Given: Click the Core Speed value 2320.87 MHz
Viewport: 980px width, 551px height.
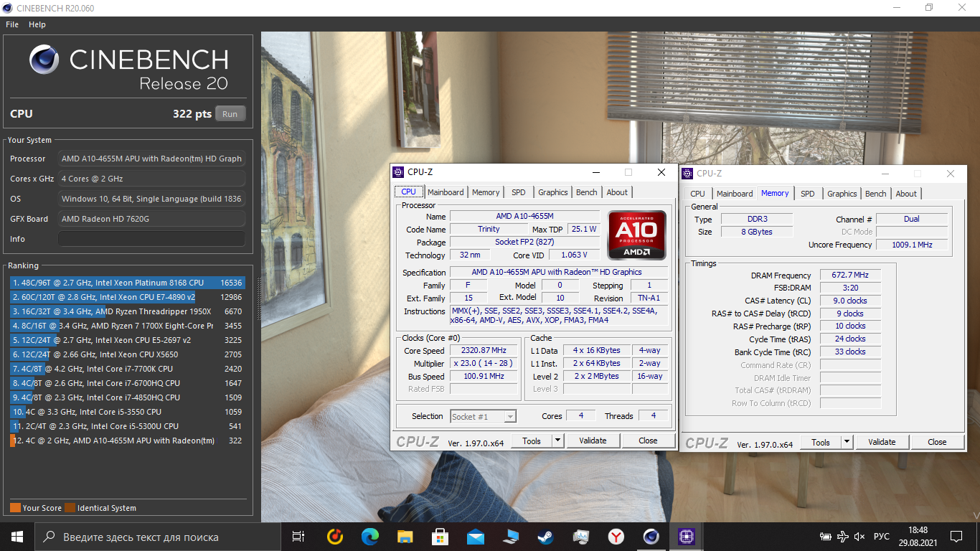Looking at the screenshot, I should tap(484, 350).
